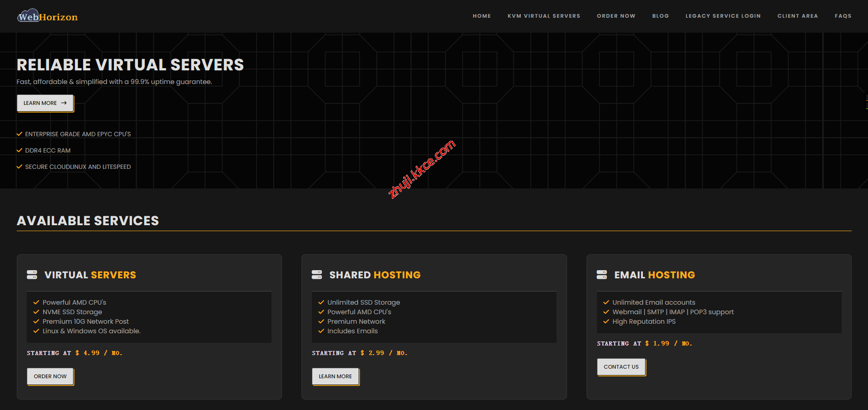Click the checkmark beside DDR4 ECC RAM

pos(19,150)
